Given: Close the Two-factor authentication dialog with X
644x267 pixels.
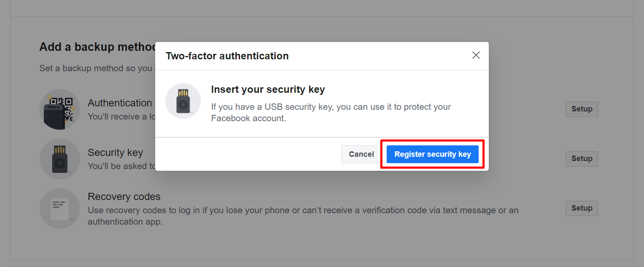Looking at the screenshot, I should coord(476,55).
